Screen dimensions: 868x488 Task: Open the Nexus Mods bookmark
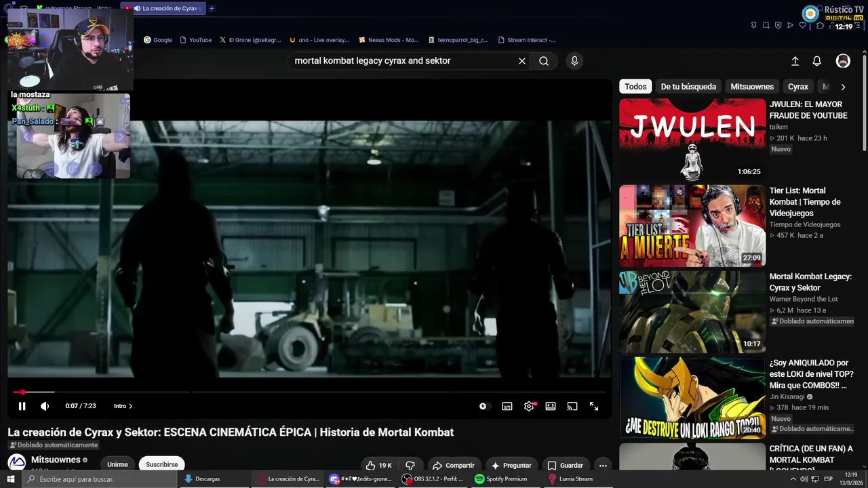(x=389, y=40)
